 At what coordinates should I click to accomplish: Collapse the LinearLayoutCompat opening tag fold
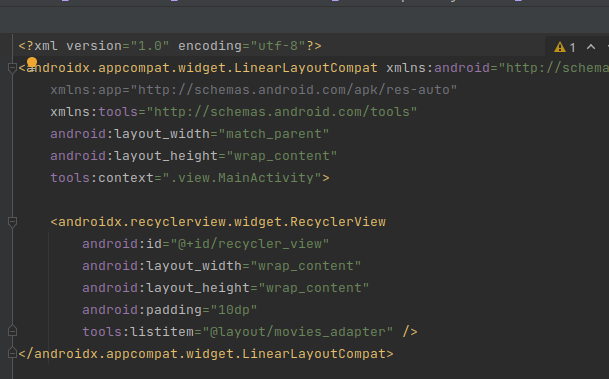click(x=12, y=68)
